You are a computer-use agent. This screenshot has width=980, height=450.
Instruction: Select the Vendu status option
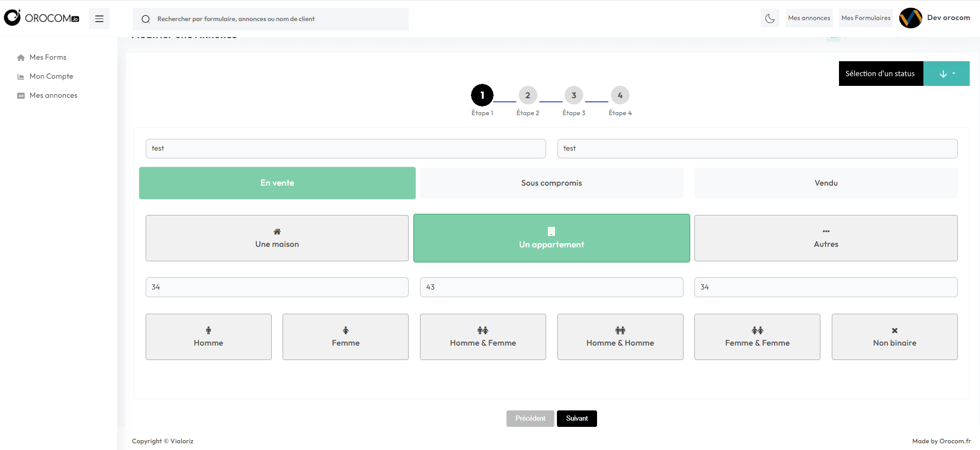click(826, 183)
